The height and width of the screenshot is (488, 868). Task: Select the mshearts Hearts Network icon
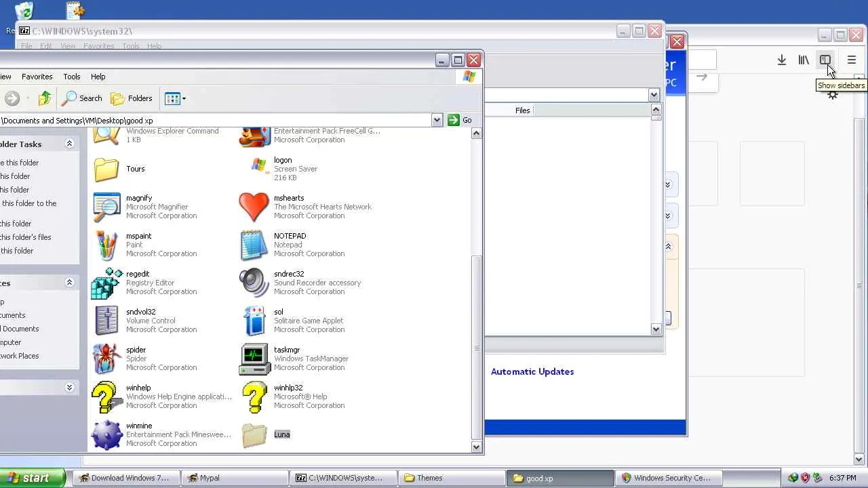coord(254,207)
